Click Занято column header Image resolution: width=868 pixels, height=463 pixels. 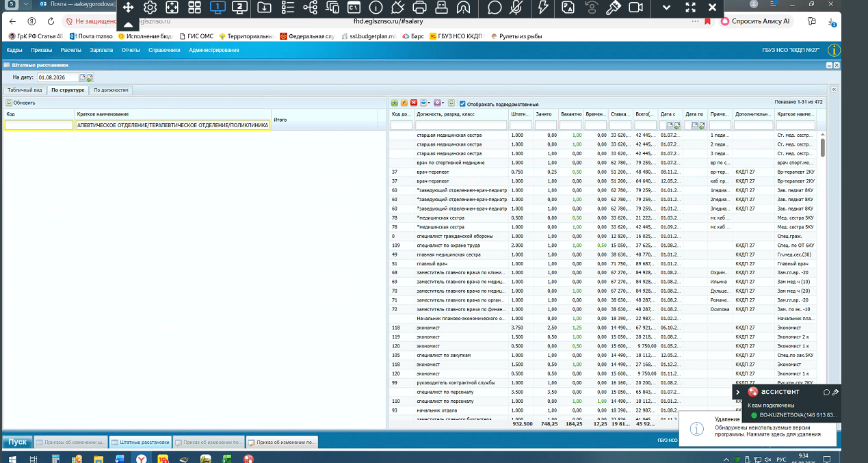(546, 114)
